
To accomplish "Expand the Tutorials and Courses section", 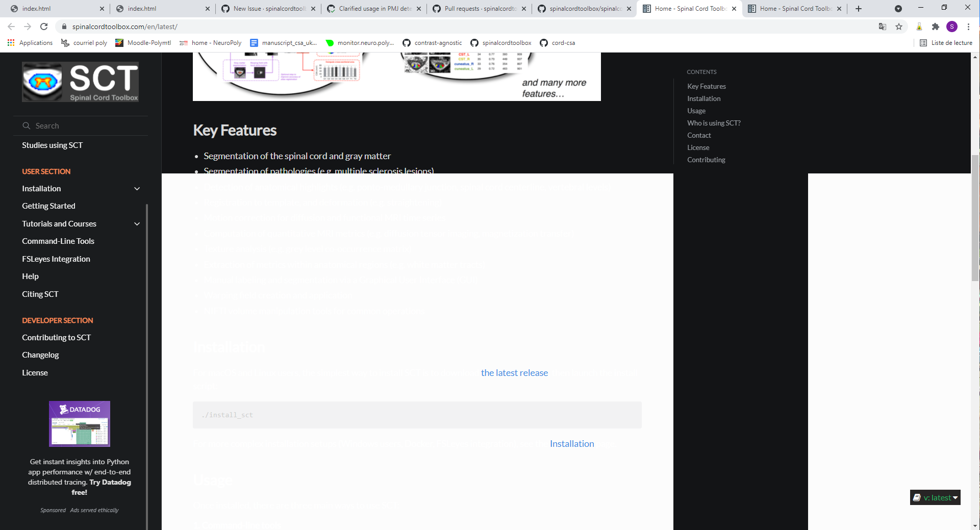I will pyautogui.click(x=137, y=223).
